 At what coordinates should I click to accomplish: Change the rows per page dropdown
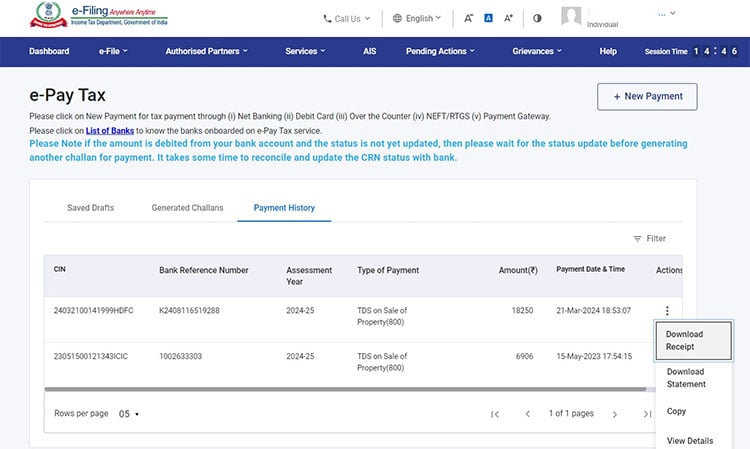tap(129, 414)
